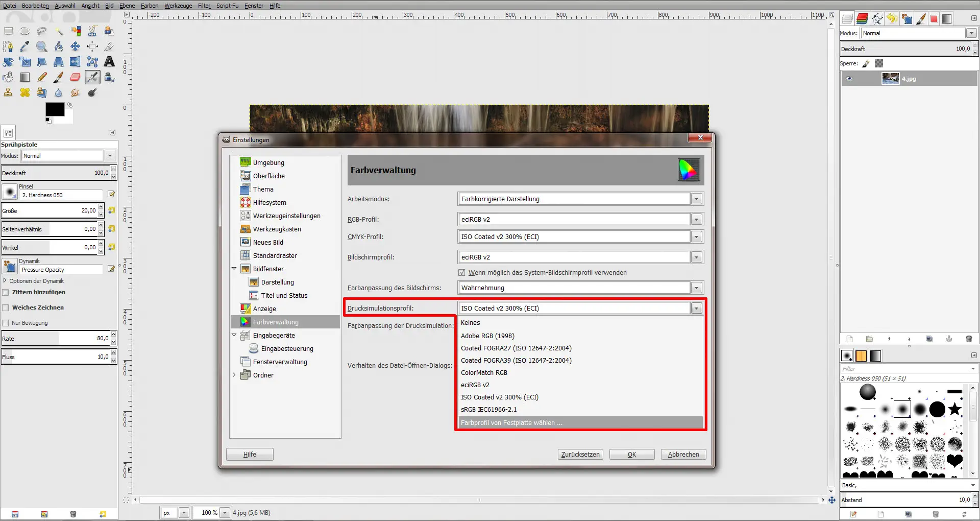Viewport: 980px width, 521px height.
Task: Open the Filter menu
Action: [204, 6]
